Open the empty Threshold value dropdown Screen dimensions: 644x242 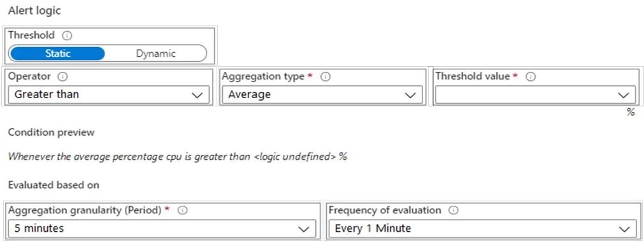[x=536, y=94]
